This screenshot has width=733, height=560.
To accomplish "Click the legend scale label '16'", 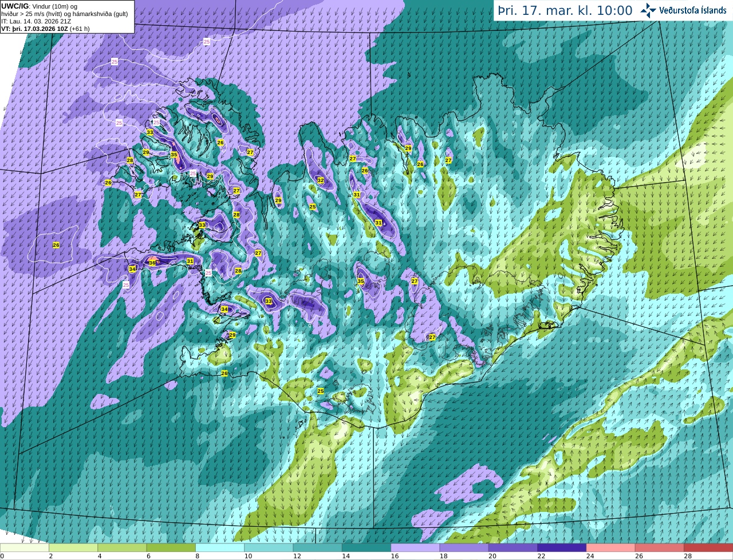I will (395, 556).
